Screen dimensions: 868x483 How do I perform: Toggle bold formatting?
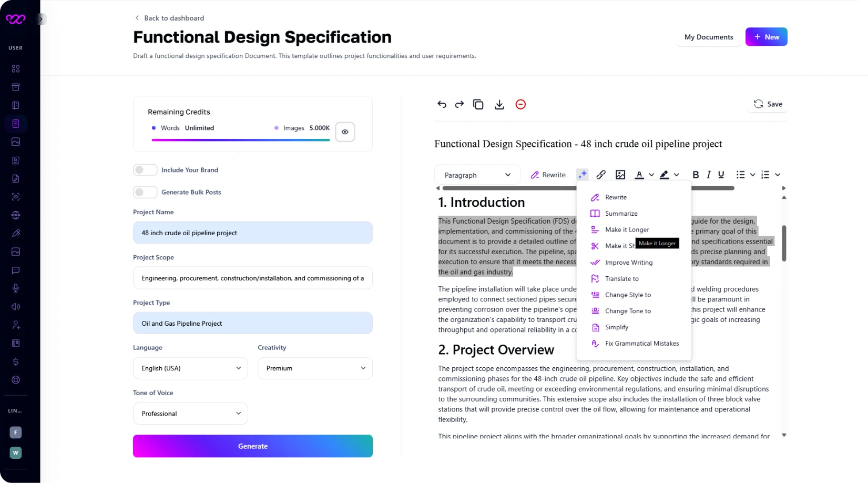pyautogui.click(x=696, y=175)
